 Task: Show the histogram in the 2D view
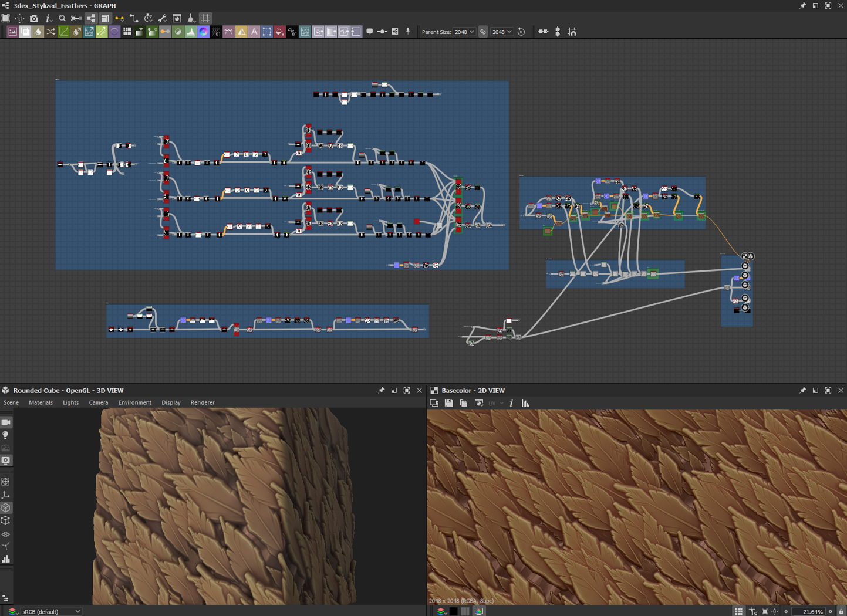coord(525,403)
